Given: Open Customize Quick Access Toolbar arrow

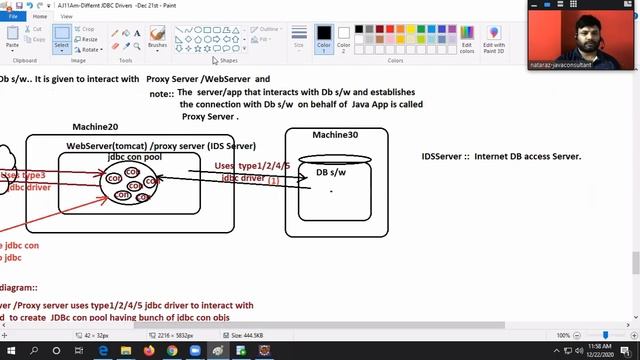Looking at the screenshot, I should [x=49, y=6].
